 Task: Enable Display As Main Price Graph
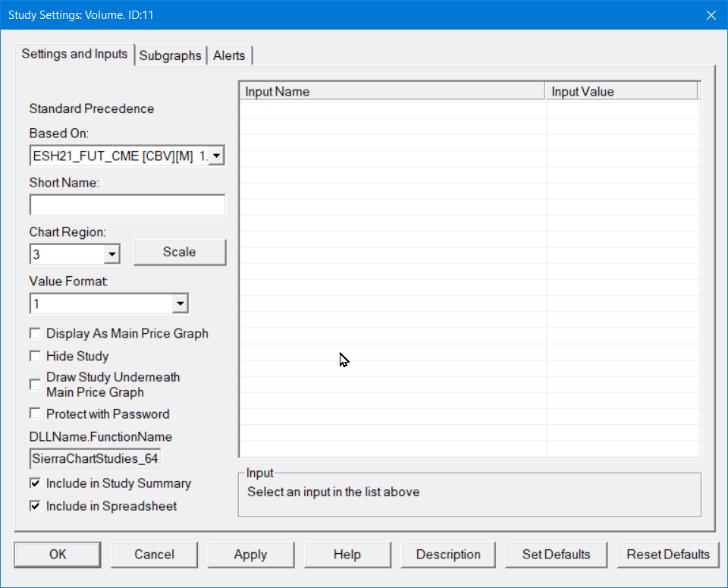click(35, 333)
